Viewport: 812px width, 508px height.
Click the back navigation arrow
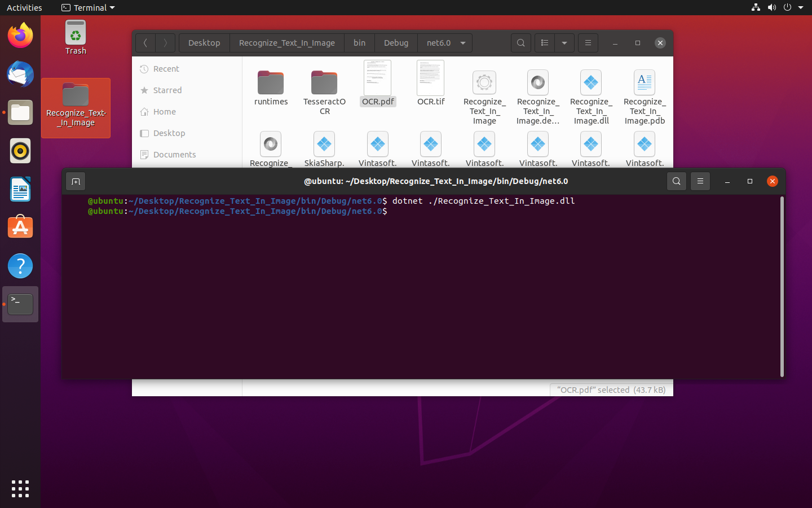tap(145, 43)
